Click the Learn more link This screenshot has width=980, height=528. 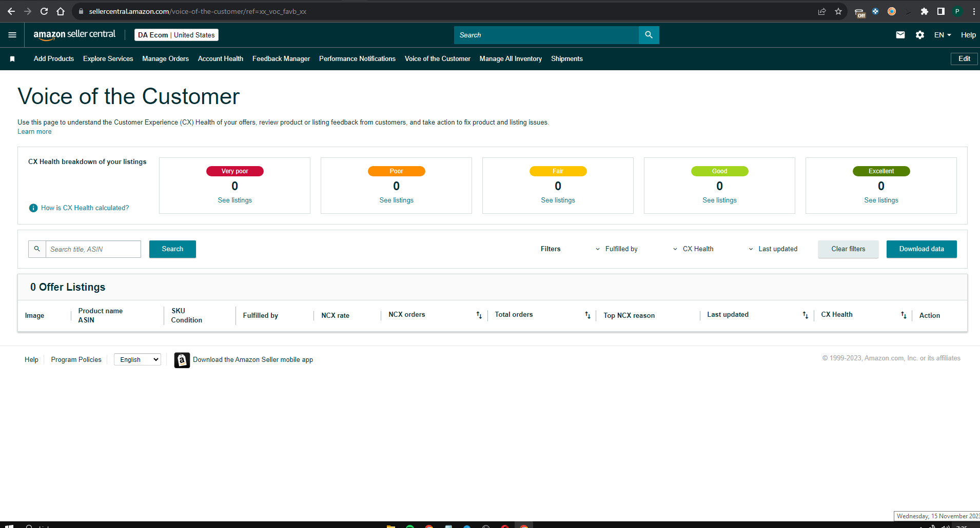(x=34, y=132)
